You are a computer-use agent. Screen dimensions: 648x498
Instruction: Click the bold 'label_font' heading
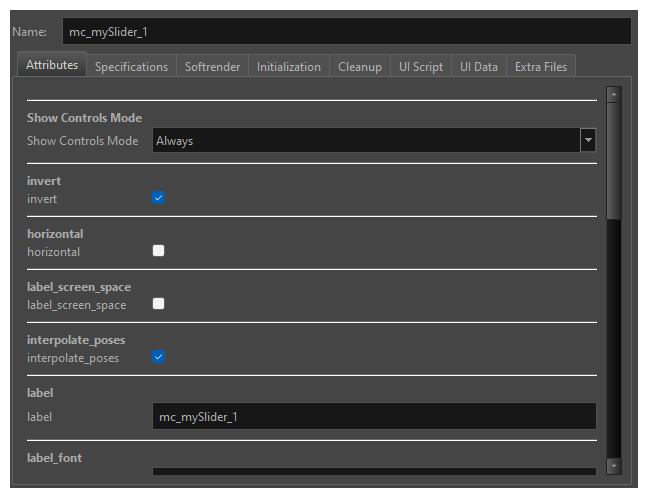point(55,457)
